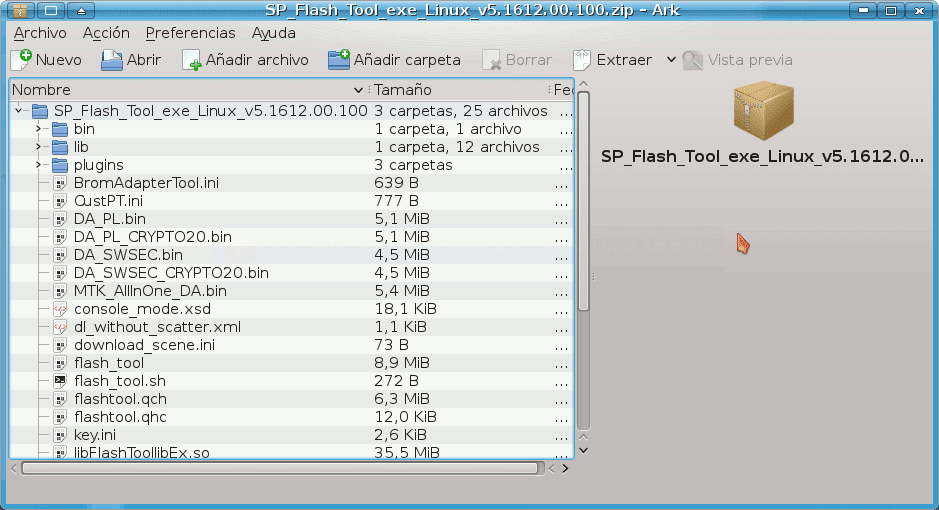Click the dl_without_scatter.xml file icon
The image size is (939, 510).
(x=60, y=327)
